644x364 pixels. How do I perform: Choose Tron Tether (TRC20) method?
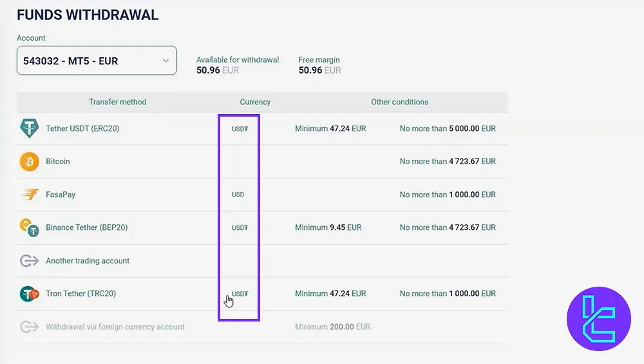pyautogui.click(x=81, y=294)
